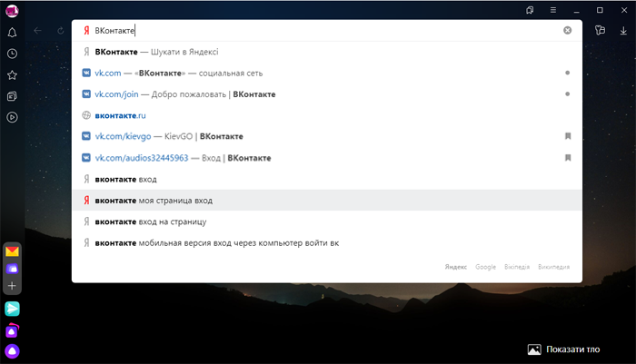This screenshot has height=364, width=636.
Task: Go back with the left arrow
Action: coord(38,30)
